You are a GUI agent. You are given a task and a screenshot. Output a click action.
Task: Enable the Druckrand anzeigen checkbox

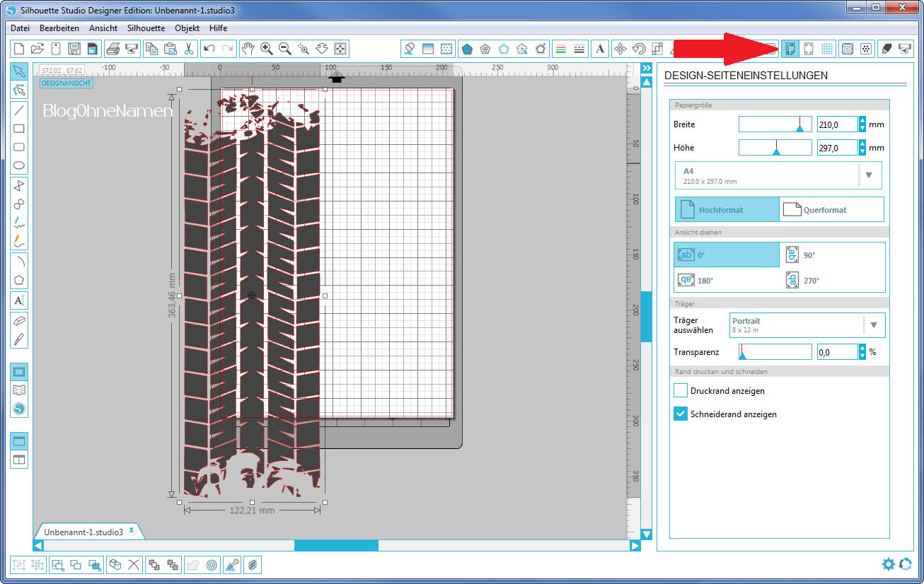[681, 390]
